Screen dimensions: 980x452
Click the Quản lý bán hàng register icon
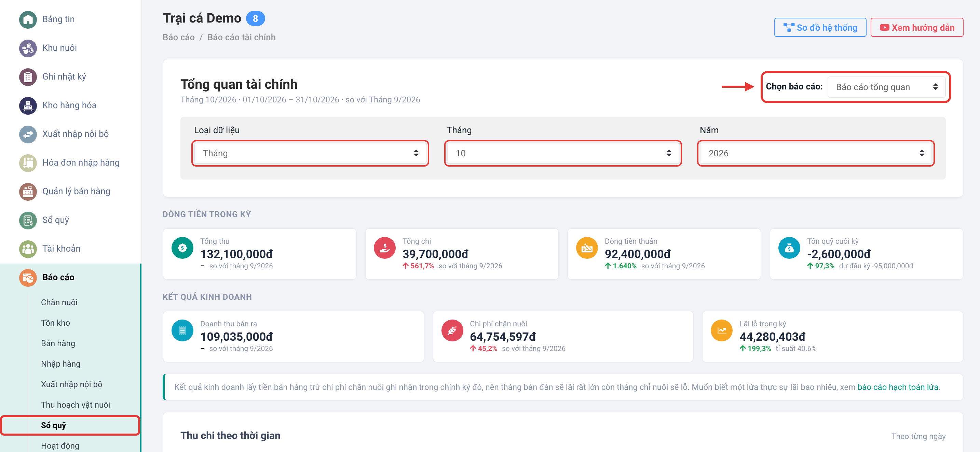[x=28, y=192]
